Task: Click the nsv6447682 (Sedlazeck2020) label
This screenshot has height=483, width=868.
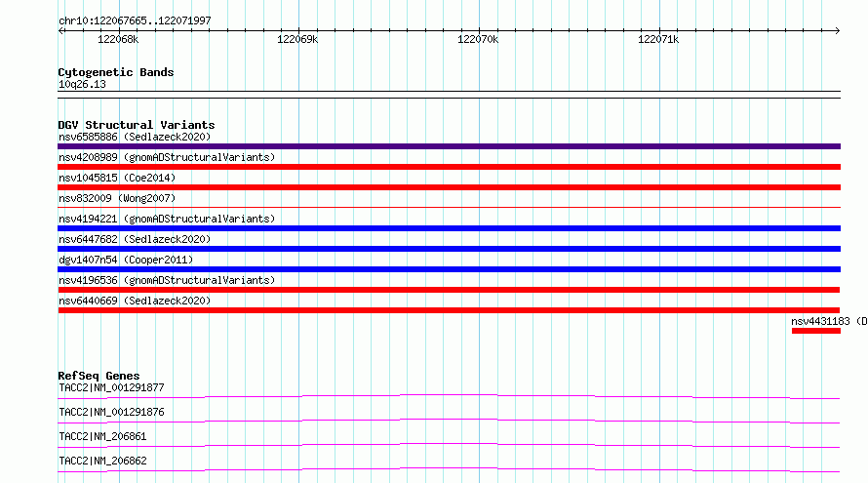Action: click(135, 239)
